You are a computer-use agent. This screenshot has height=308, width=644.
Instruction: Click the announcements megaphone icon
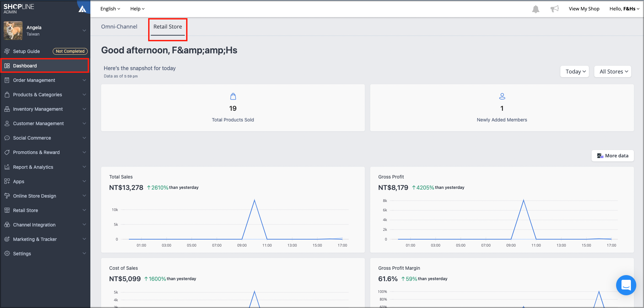(554, 9)
